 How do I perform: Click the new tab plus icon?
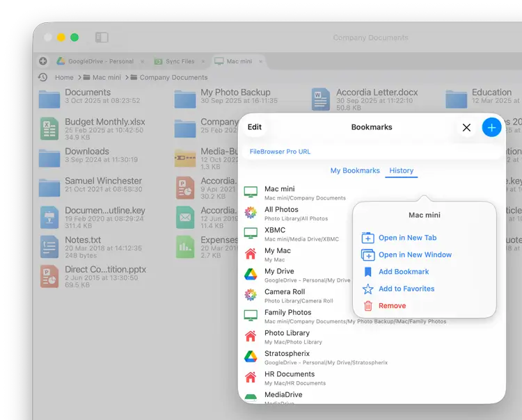43,61
